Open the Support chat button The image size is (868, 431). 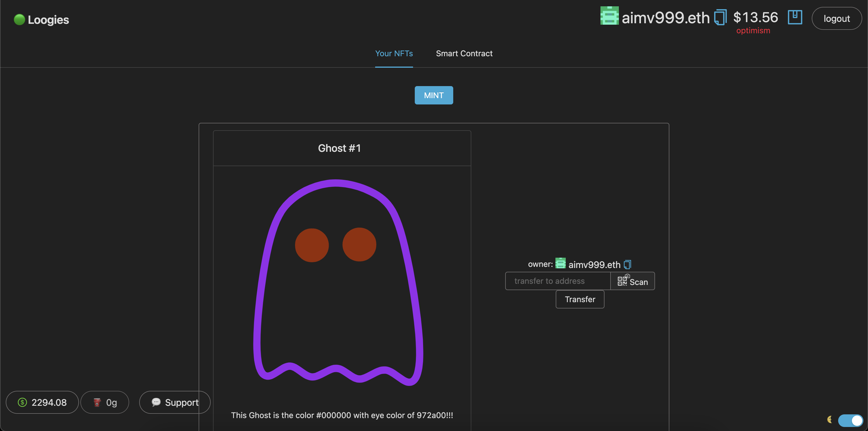point(175,402)
